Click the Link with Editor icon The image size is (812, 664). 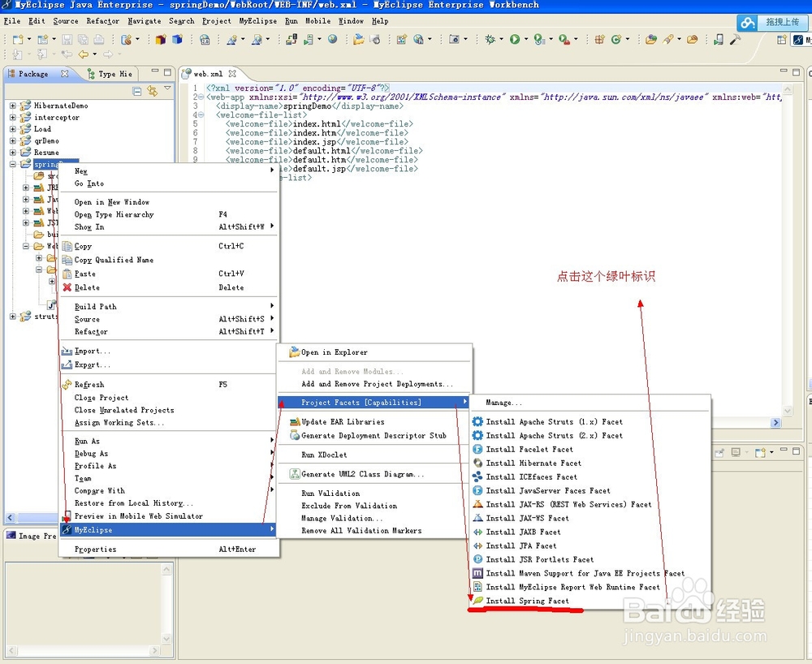(153, 91)
